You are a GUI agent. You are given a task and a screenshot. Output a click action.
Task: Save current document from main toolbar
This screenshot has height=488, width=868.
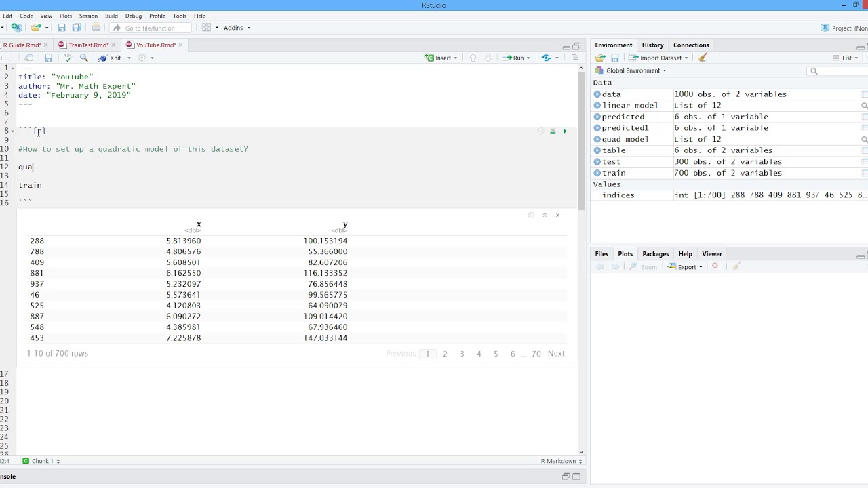(x=62, y=28)
